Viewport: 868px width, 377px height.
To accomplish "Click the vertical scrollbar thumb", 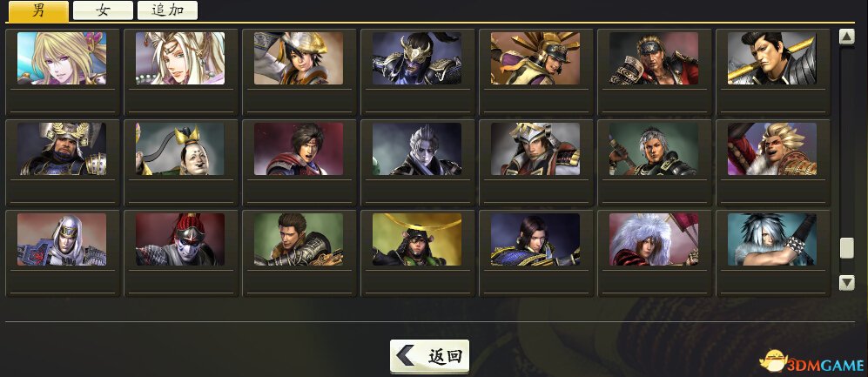I will coord(847,248).
